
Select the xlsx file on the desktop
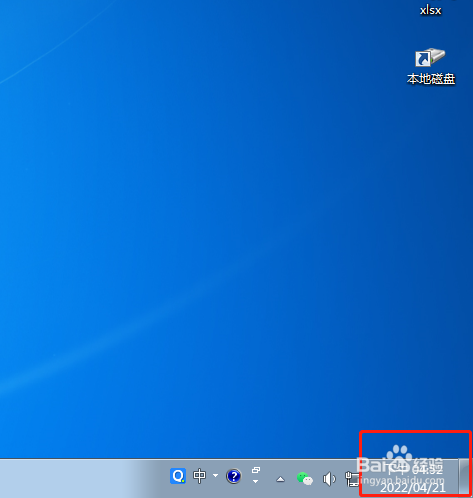point(430,9)
